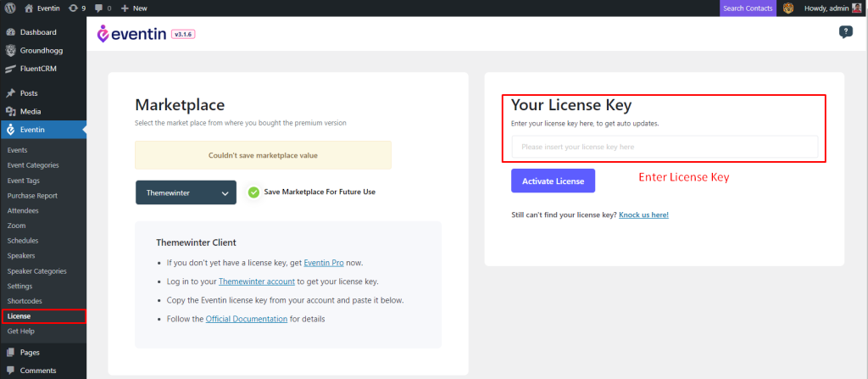The width and height of the screenshot is (868, 379).
Task: Open the help chat question icon
Action: coord(845,32)
